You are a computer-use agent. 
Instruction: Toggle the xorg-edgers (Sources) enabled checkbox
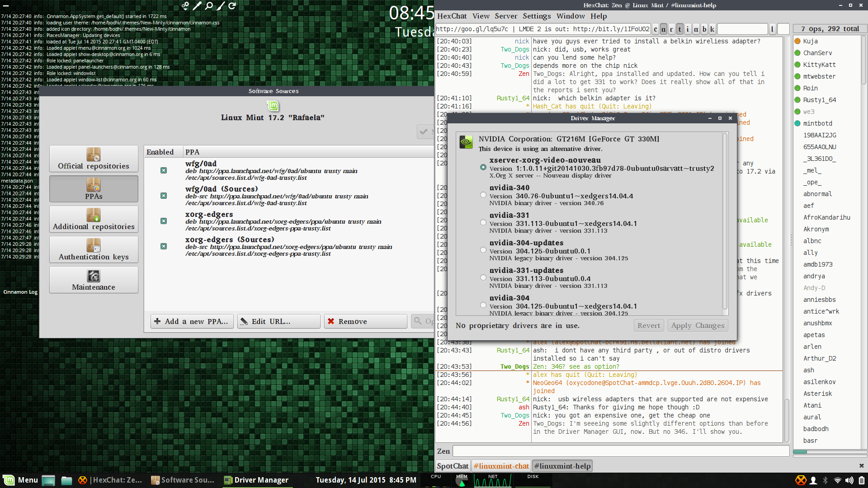(x=164, y=246)
